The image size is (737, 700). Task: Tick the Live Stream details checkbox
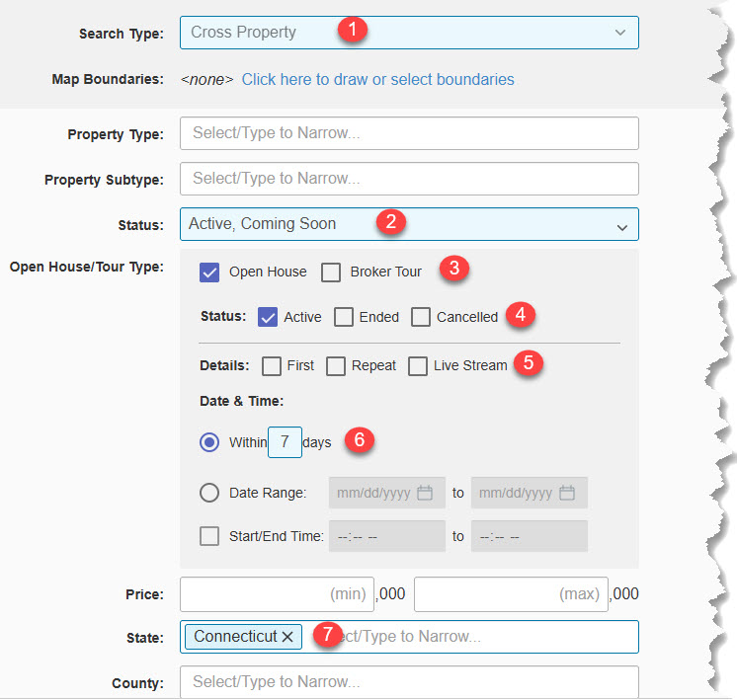click(418, 366)
